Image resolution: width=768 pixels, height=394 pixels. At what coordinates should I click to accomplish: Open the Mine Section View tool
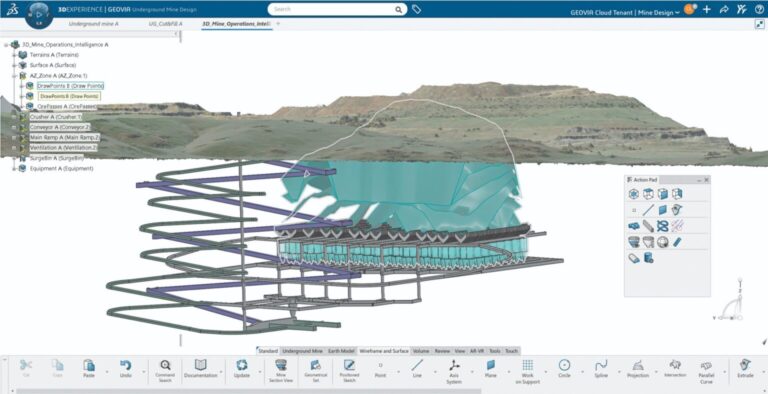[x=281, y=370]
